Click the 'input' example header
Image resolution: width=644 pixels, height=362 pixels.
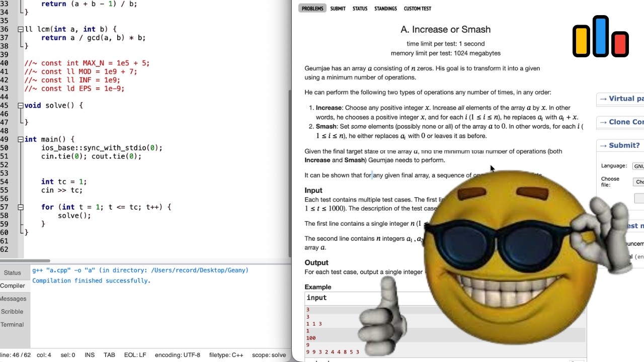(316, 298)
